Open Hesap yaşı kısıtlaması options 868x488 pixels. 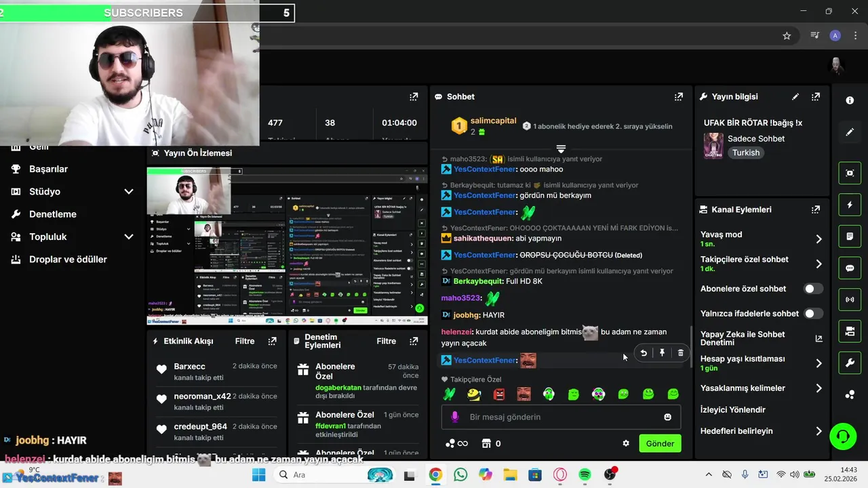[x=761, y=363]
